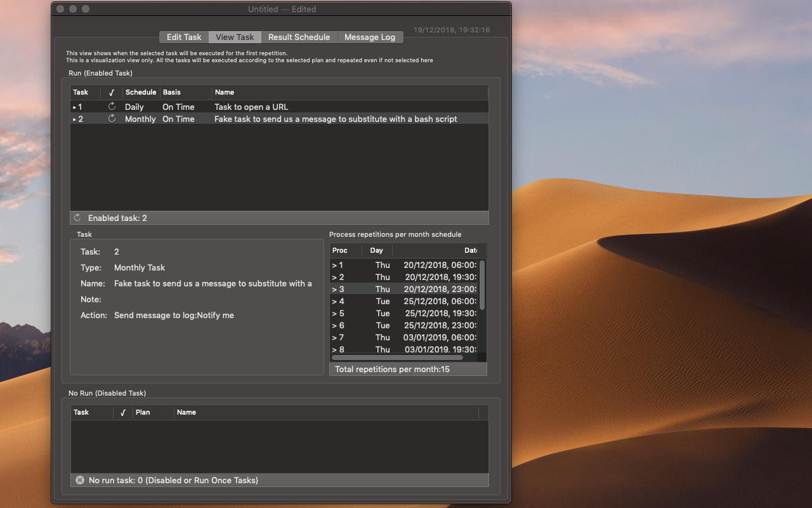Screen dimensions: 812x508
Task: Click the Enabled task: 2 status text
Action: click(x=117, y=218)
